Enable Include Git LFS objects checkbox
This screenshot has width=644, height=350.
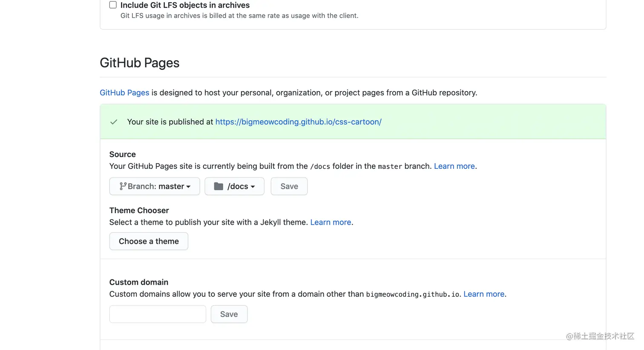[x=113, y=5]
